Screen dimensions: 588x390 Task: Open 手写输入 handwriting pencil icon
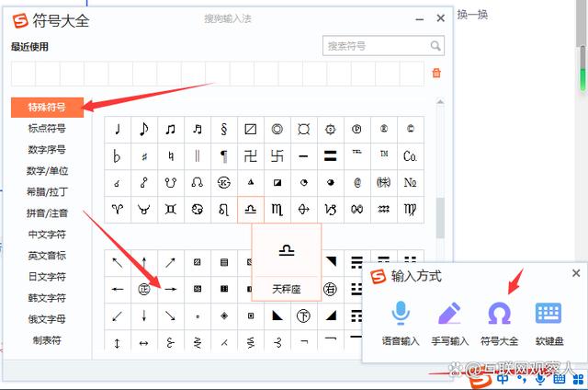click(x=449, y=313)
